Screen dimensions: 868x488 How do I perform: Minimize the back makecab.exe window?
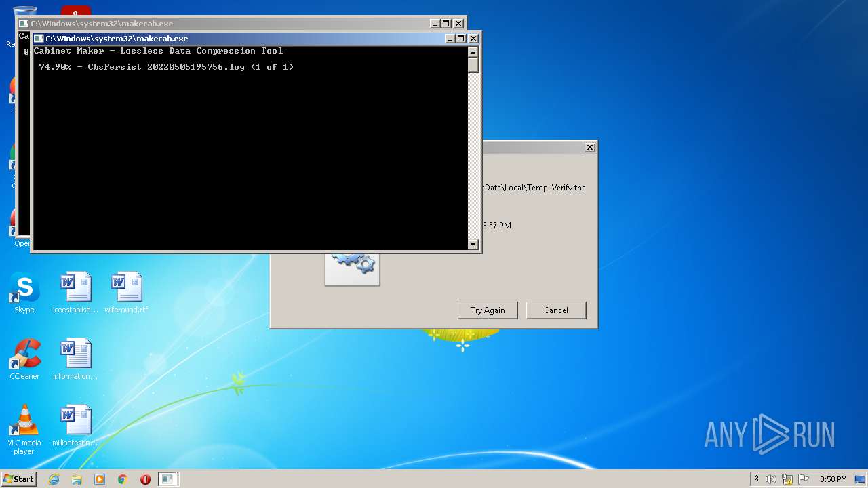[435, 24]
